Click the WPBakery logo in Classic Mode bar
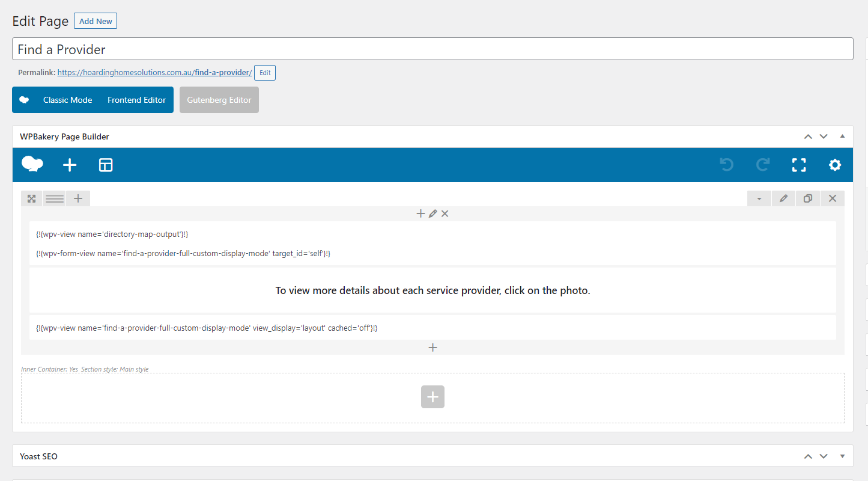 coord(24,100)
